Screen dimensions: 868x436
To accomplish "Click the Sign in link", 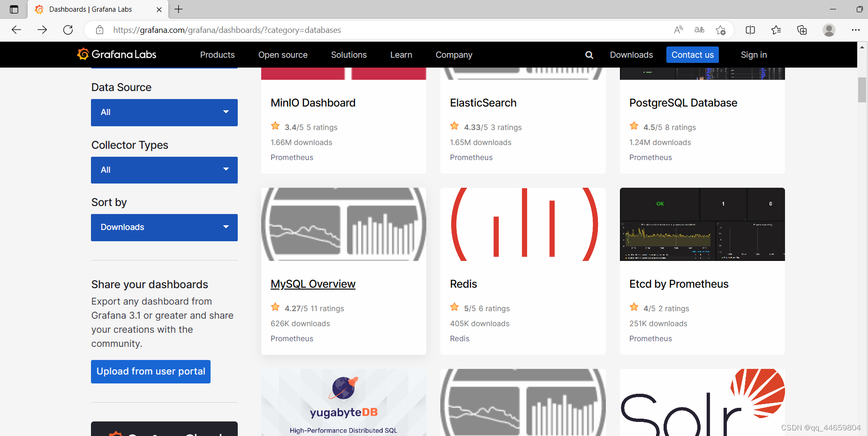I will click(x=754, y=55).
